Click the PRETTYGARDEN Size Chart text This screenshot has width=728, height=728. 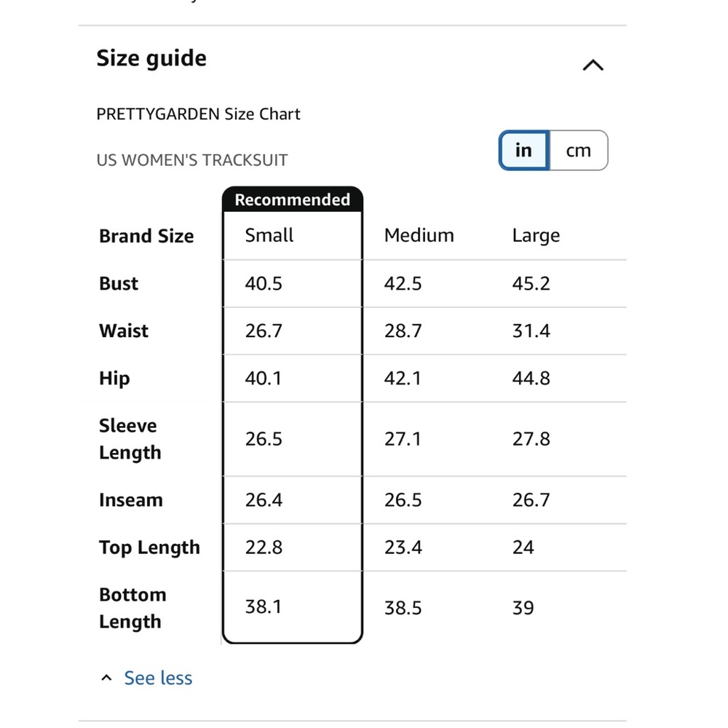coord(198,114)
